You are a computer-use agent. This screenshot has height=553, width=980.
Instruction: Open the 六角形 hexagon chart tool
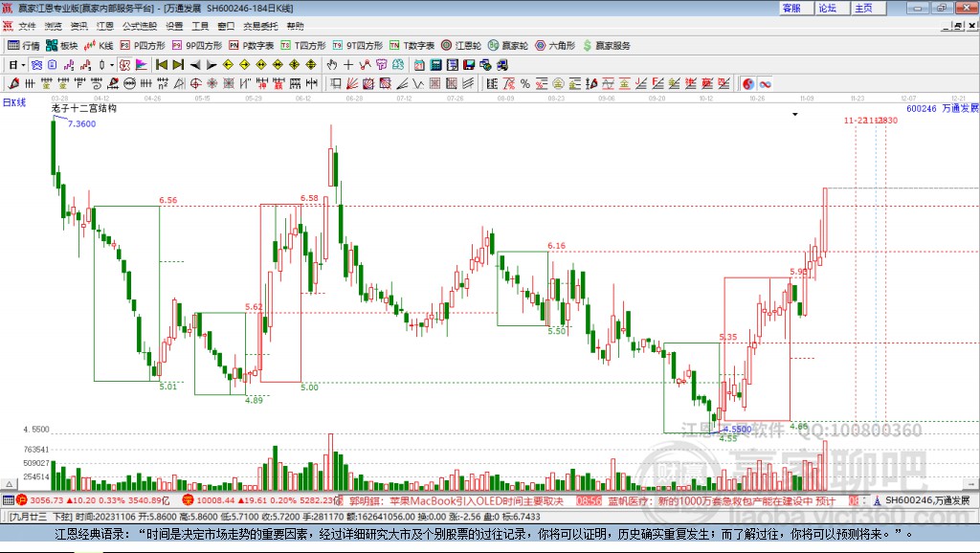[x=555, y=46]
